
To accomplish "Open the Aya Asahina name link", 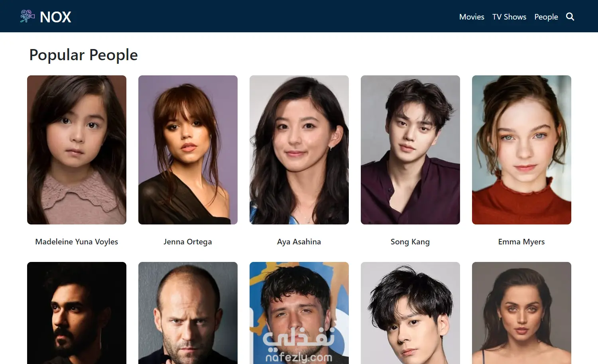I will coord(299,242).
